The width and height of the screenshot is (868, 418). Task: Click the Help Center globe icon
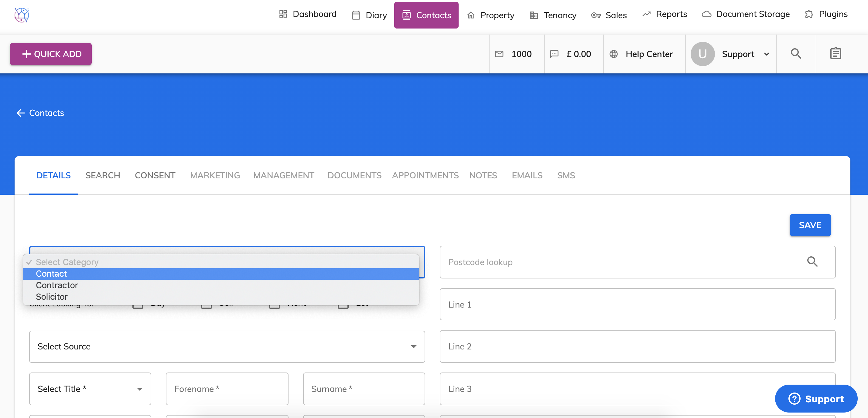[x=613, y=54]
